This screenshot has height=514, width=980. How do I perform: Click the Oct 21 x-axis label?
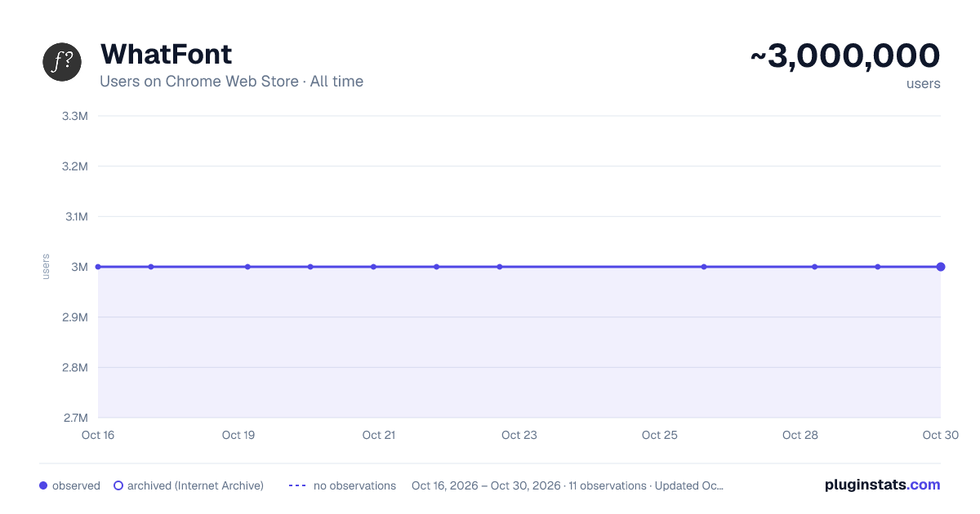coord(379,435)
